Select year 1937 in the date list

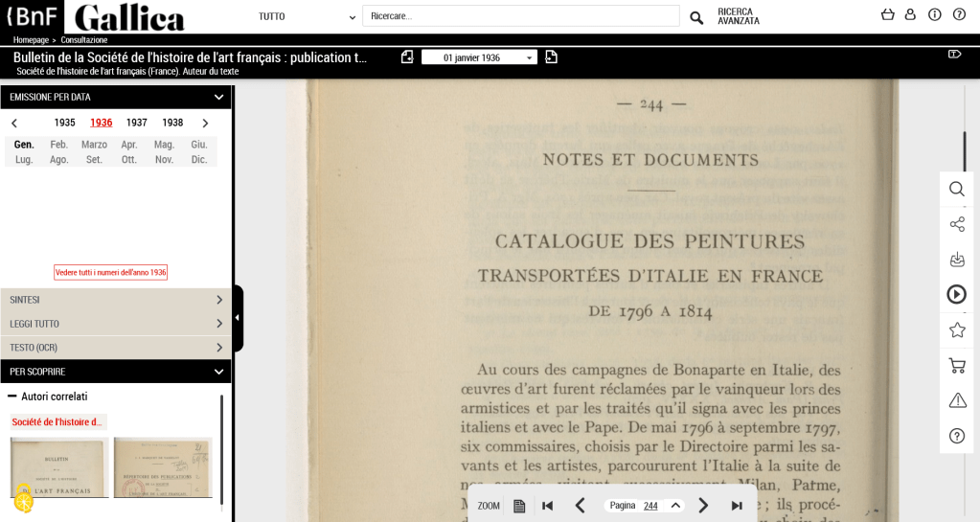pos(137,123)
